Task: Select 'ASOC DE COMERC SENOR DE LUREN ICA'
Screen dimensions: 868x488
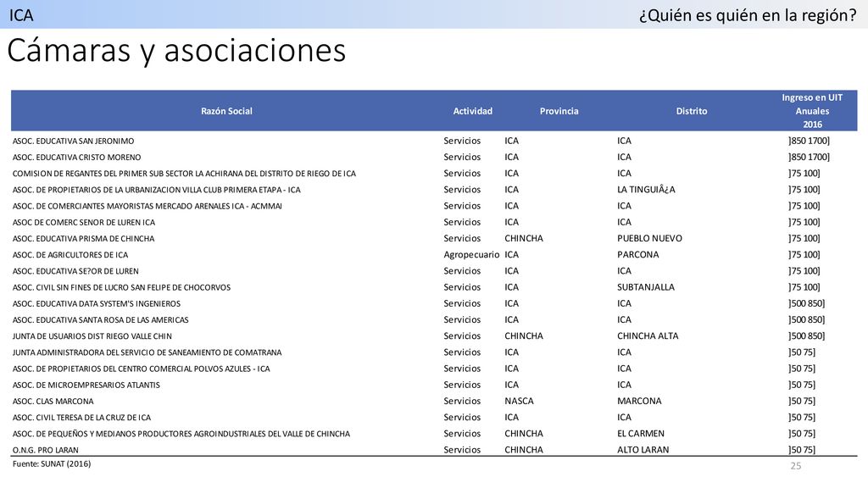Action: tap(84, 223)
